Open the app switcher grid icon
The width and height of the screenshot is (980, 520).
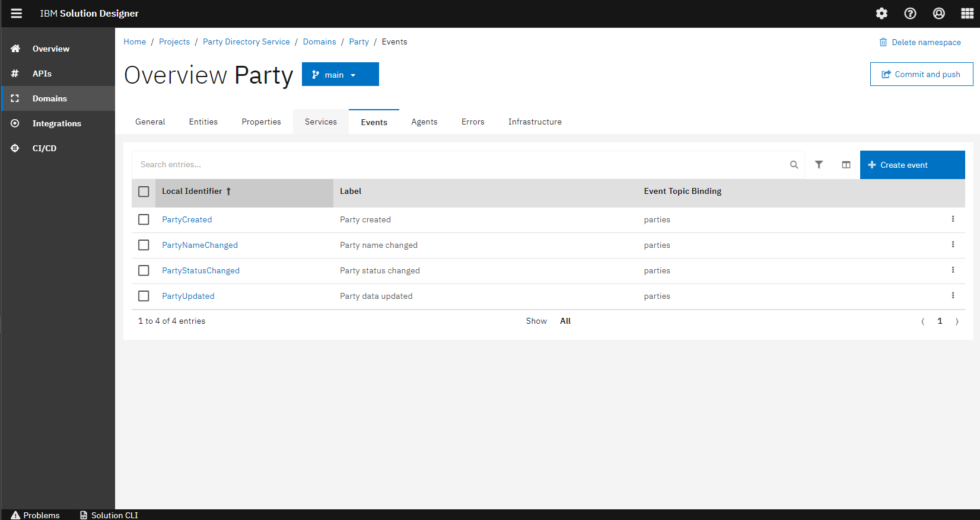pyautogui.click(x=967, y=13)
